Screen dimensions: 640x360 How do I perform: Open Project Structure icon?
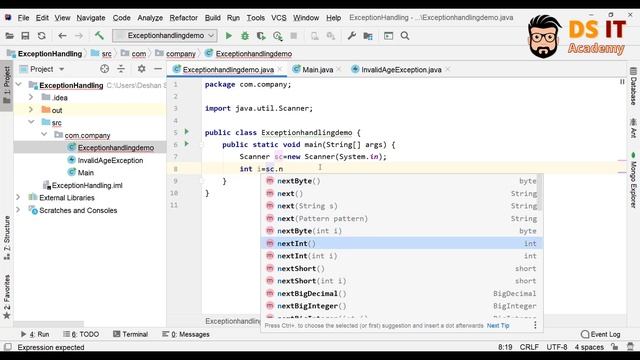[x=368, y=36]
